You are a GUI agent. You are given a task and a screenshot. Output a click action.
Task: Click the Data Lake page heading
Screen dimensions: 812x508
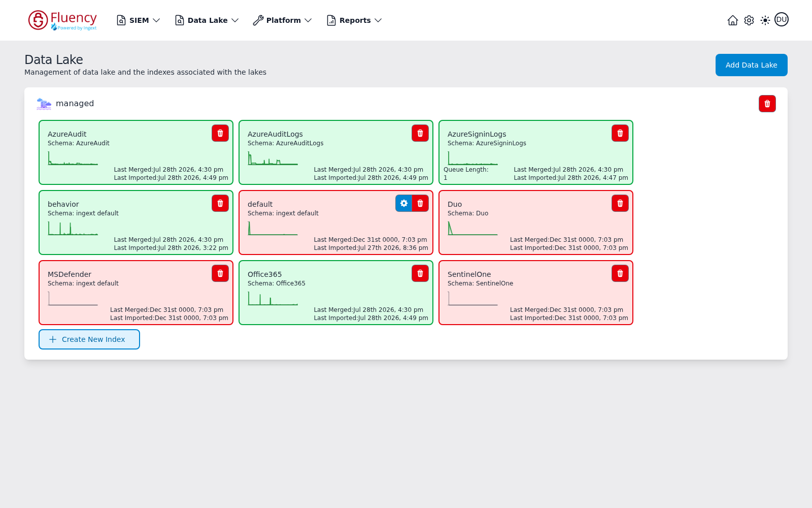point(54,59)
